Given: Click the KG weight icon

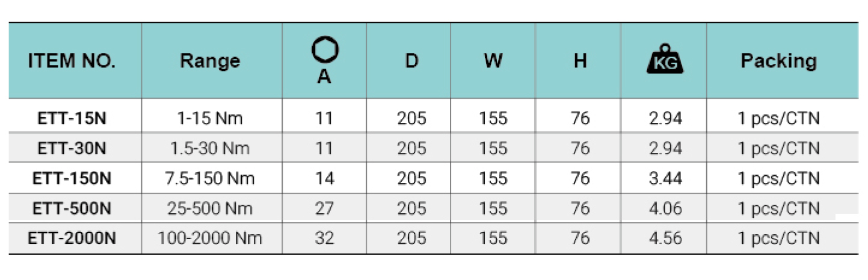Looking at the screenshot, I should point(665,60).
